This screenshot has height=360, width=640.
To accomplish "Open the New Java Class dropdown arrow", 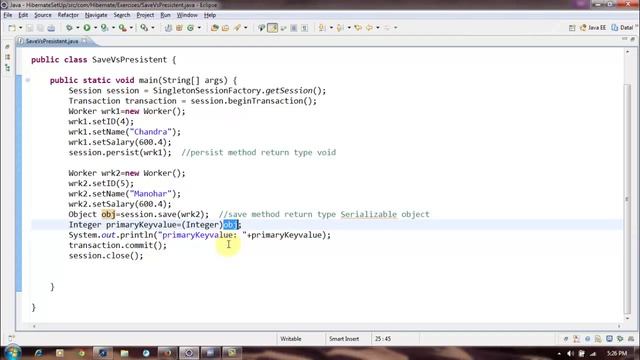I will pyautogui.click(x=199, y=28).
